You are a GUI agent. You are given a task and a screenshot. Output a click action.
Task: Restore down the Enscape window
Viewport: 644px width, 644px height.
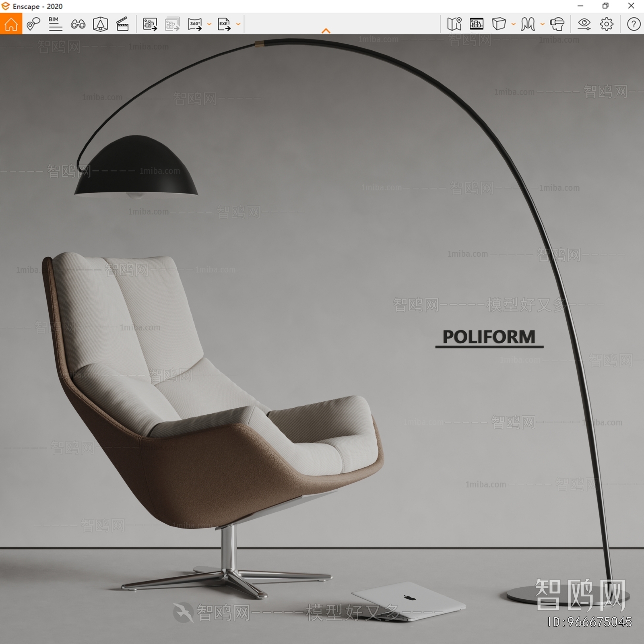[x=605, y=6]
